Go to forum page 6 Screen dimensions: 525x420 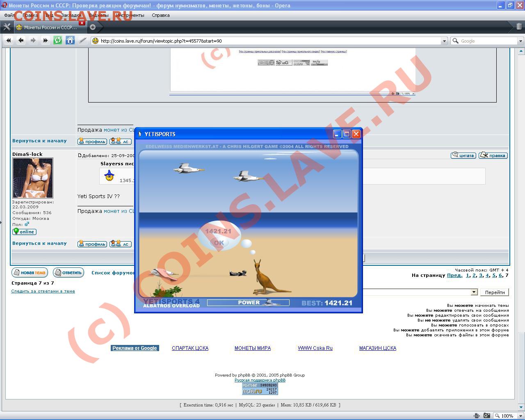click(x=500, y=276)
